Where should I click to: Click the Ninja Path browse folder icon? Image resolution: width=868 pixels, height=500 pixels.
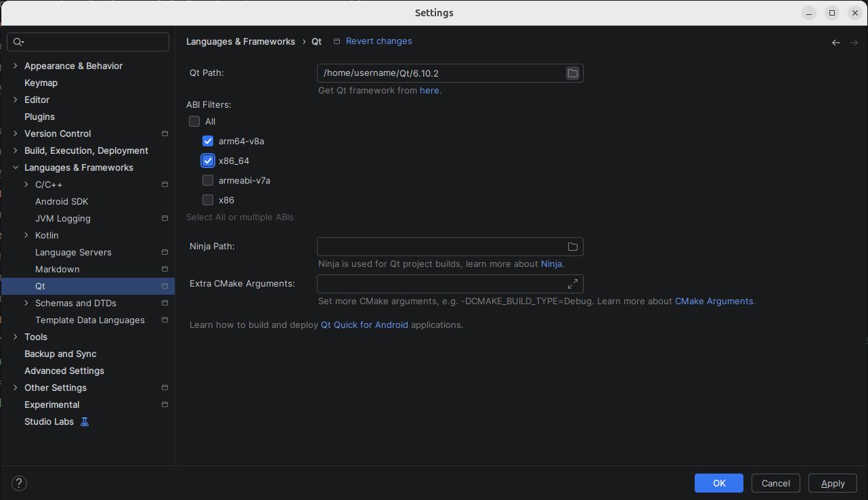point(573,247)
